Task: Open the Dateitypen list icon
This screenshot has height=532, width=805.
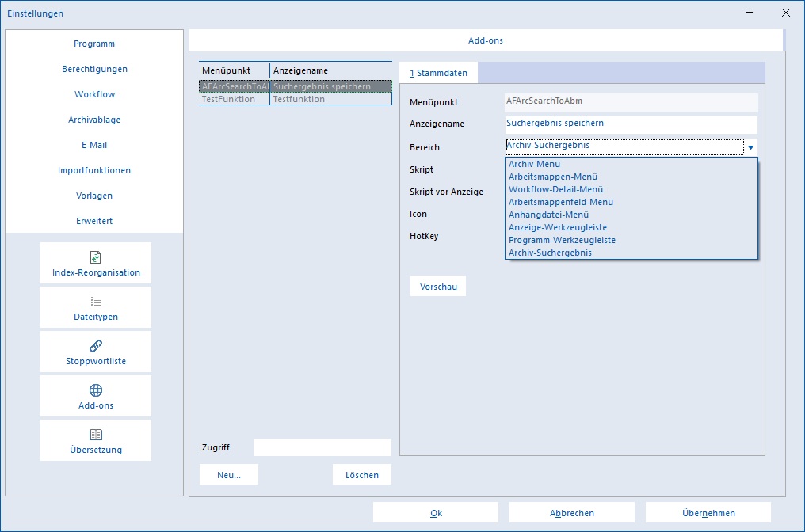Action: tap(96, 301)
